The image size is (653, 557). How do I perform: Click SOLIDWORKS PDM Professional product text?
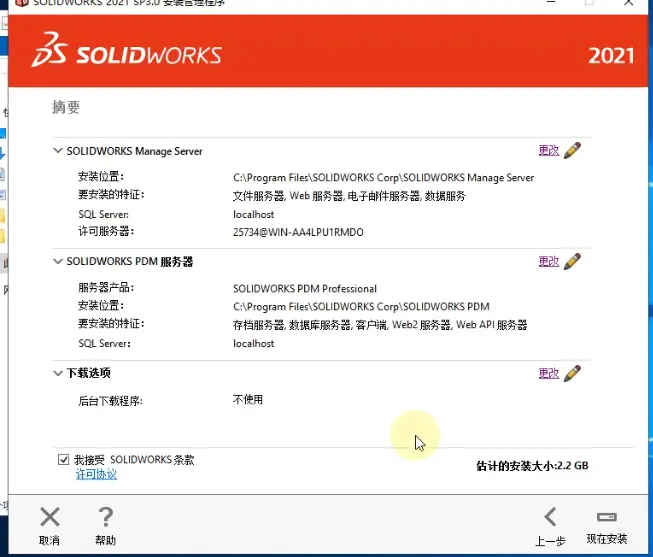click(305, 289)
